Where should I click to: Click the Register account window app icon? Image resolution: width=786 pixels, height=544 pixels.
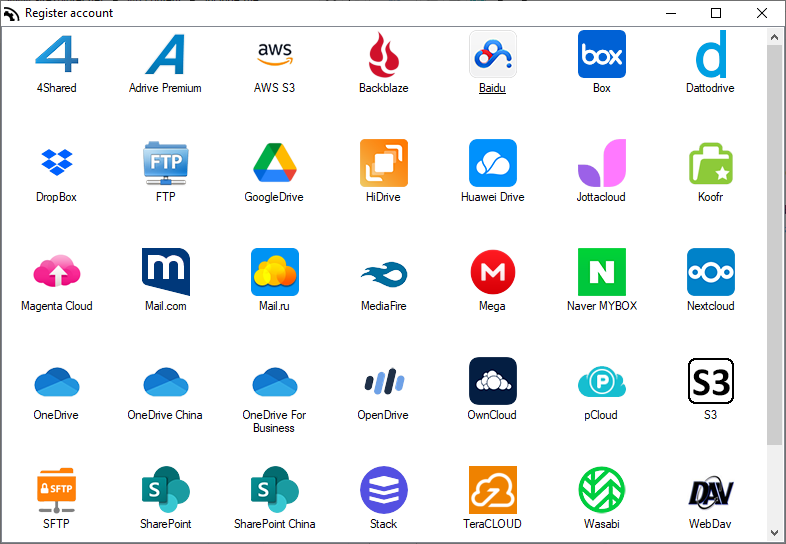[12, 14]
